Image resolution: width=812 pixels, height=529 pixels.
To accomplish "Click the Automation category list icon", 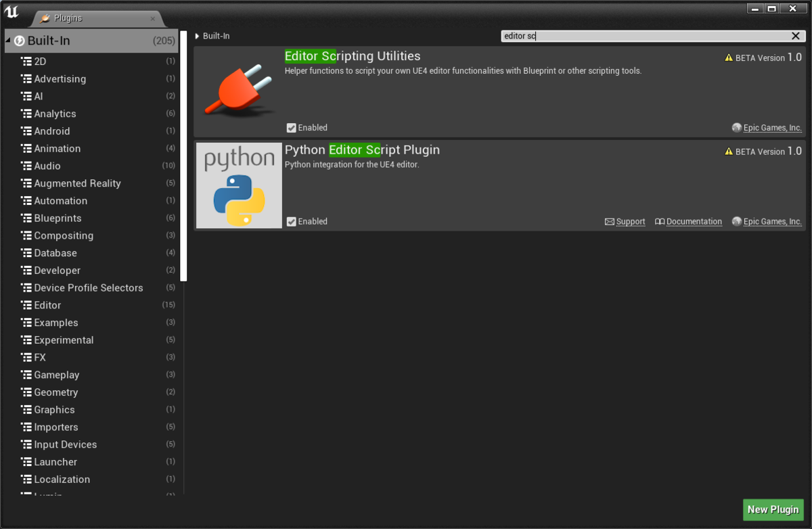I will coord(26,201).
